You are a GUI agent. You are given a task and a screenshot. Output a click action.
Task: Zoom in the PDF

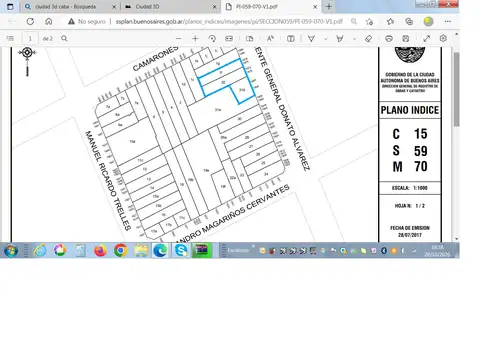click(195, 39)
